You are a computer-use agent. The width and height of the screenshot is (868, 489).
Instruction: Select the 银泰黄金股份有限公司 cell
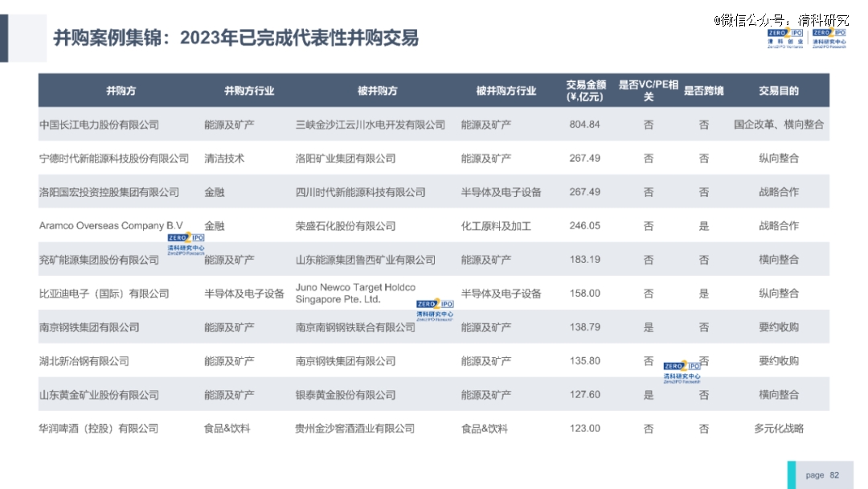tap(346, 395)
